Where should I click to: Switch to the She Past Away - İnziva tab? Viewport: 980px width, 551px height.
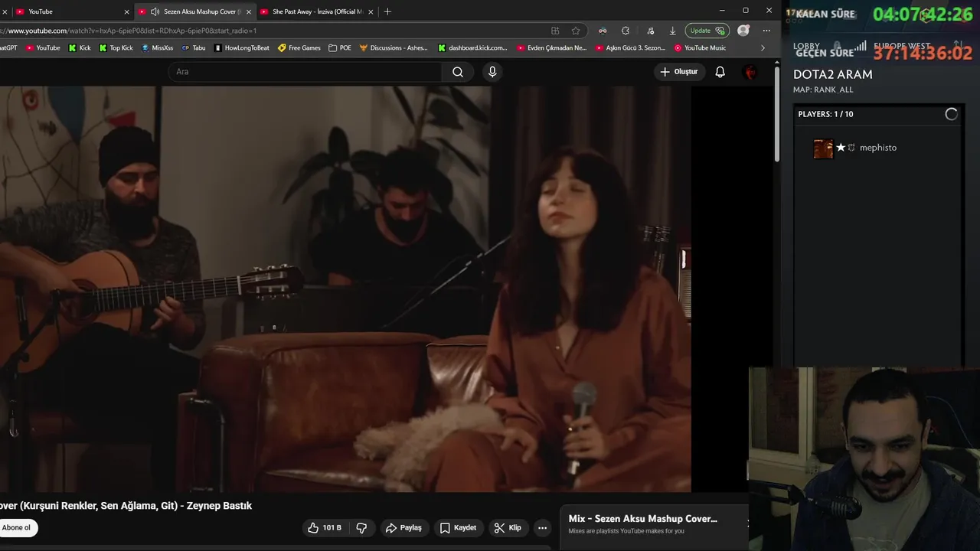coord(315,11)
